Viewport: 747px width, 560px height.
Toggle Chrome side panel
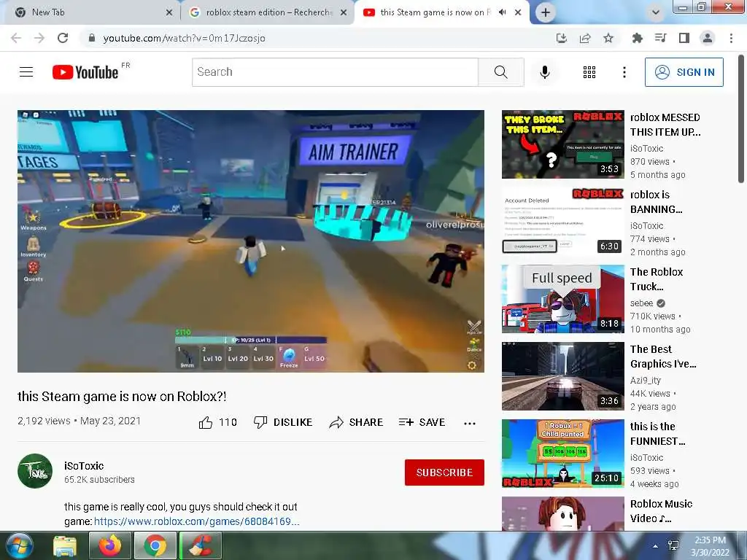coord(684,38)
